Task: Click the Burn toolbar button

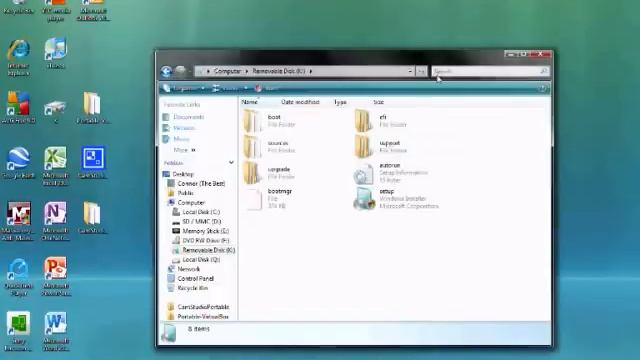Action: click(x=267, y=89)
